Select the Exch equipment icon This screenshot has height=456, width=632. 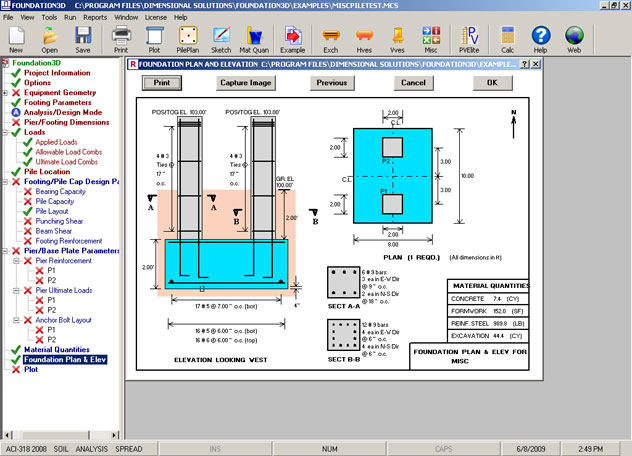click(331, 40)
